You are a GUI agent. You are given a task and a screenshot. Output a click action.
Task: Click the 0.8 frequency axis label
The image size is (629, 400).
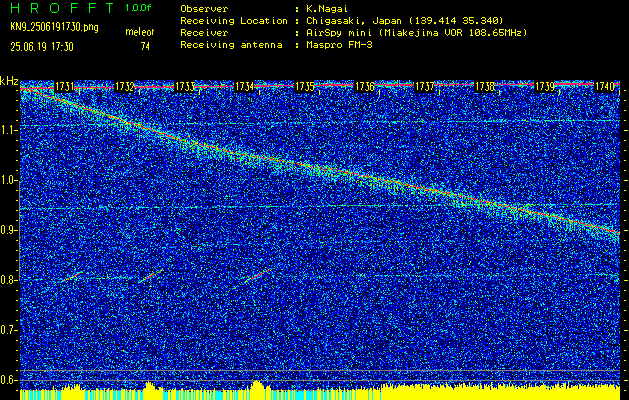click(x=9, y=280)
